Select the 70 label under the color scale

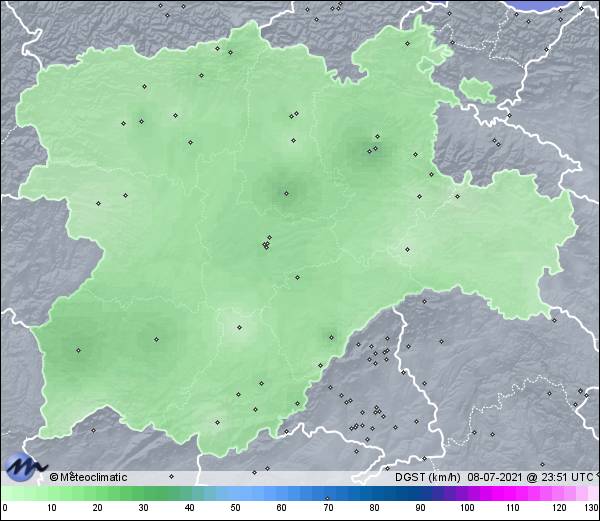328,508
